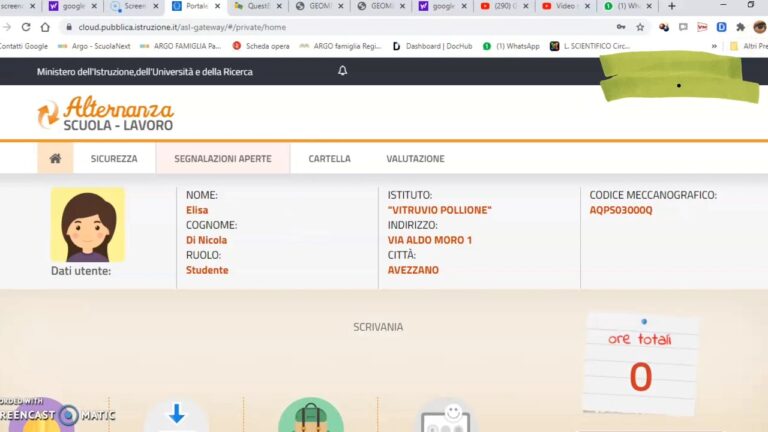This screenshot has width=768, height=432.
Task: Click the Ministero dell'Istruzione header text
Action: (x=145, y=72)
